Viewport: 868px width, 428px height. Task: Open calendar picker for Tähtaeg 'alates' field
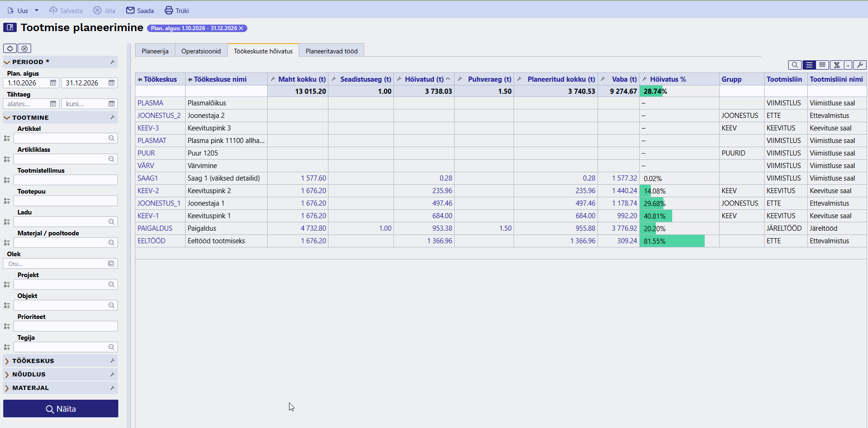click(53, 104)
